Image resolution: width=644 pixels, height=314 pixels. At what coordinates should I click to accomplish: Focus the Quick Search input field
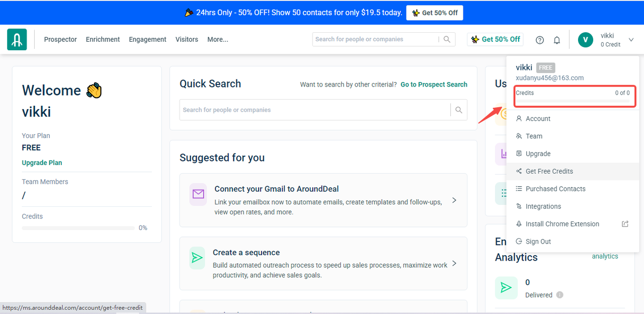[314, 110]
